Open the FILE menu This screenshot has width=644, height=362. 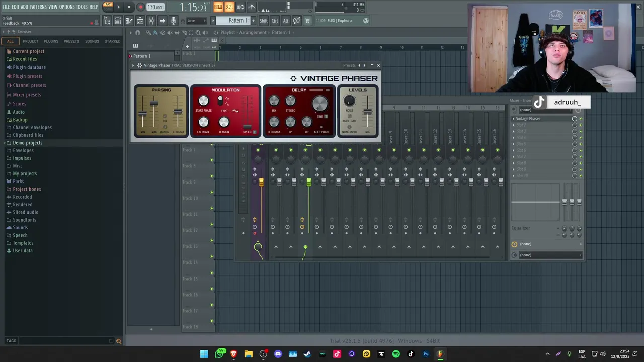(7, 7)
